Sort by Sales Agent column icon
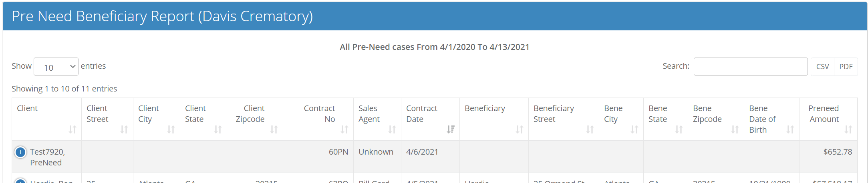The height and width of the screenshot is (183, 868). 392,129
